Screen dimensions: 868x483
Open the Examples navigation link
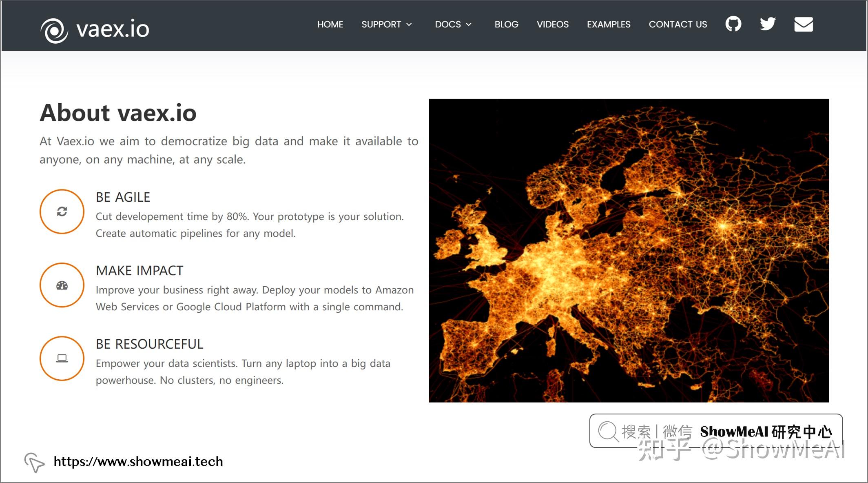point(608,24)
